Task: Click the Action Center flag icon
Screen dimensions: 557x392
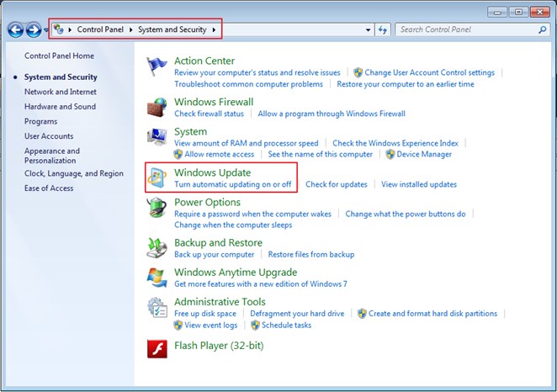Action: pyautogui.click(x=156, y=66)
